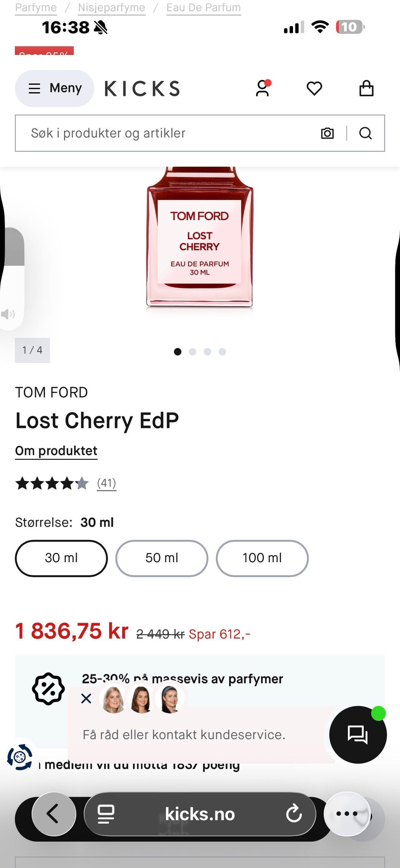The image size is (400, 868).
Task: Select the 50 ml size option
Action: tap(162, 558)
